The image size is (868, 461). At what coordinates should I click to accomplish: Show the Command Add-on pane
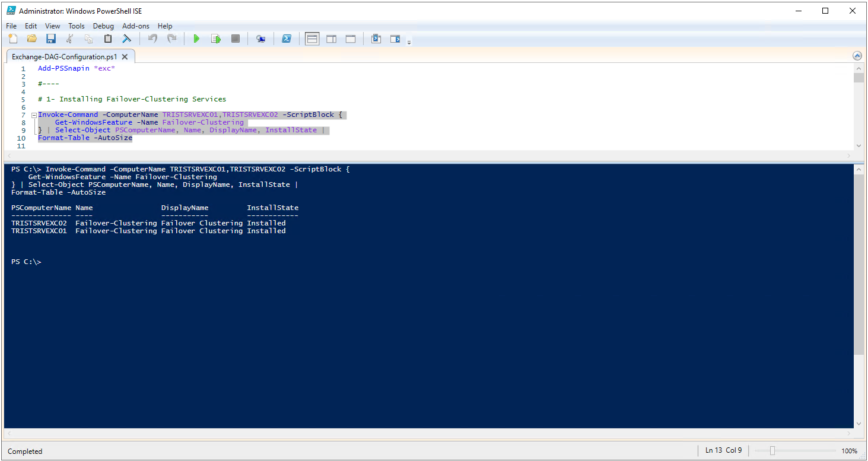click(x=395, y=39)
